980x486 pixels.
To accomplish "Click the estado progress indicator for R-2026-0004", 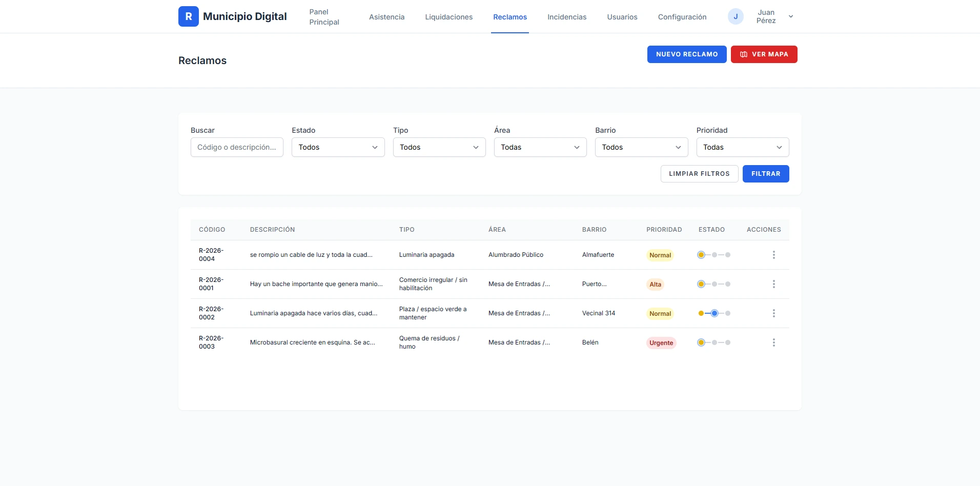I will tap(714, 255).
